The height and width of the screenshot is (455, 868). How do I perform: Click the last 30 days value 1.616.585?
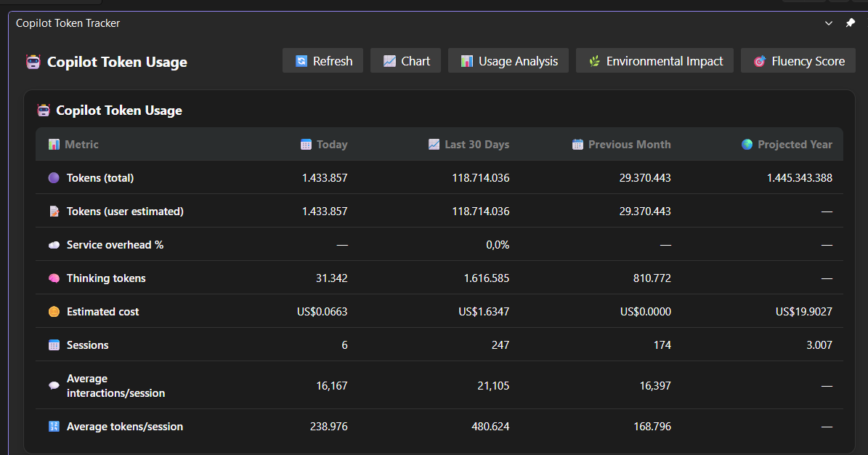pyautogui.click(x=487, y=278)
